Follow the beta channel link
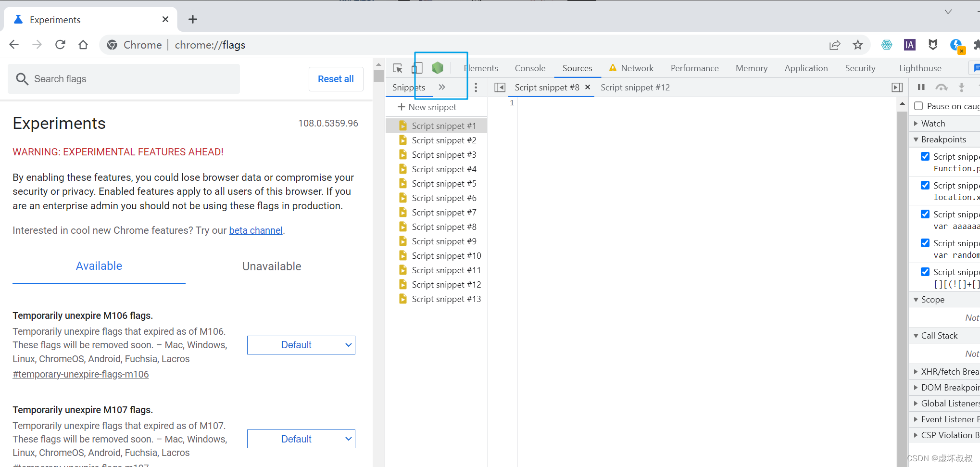The width and height of the screenshot is (980, 467). (256, 230)
